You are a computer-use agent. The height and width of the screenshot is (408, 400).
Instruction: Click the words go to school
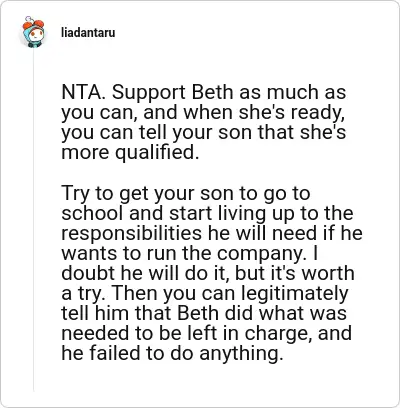186,203
